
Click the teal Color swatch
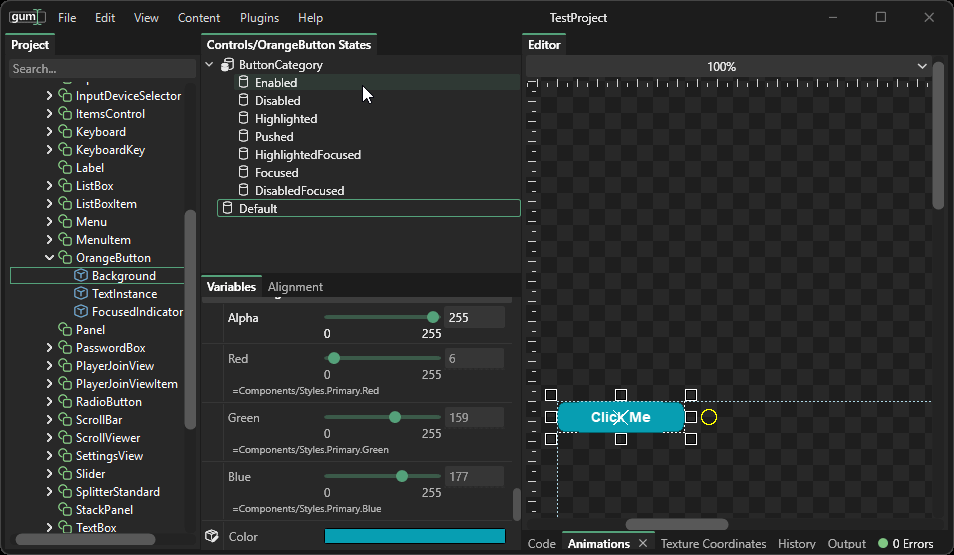pos(415,537)
